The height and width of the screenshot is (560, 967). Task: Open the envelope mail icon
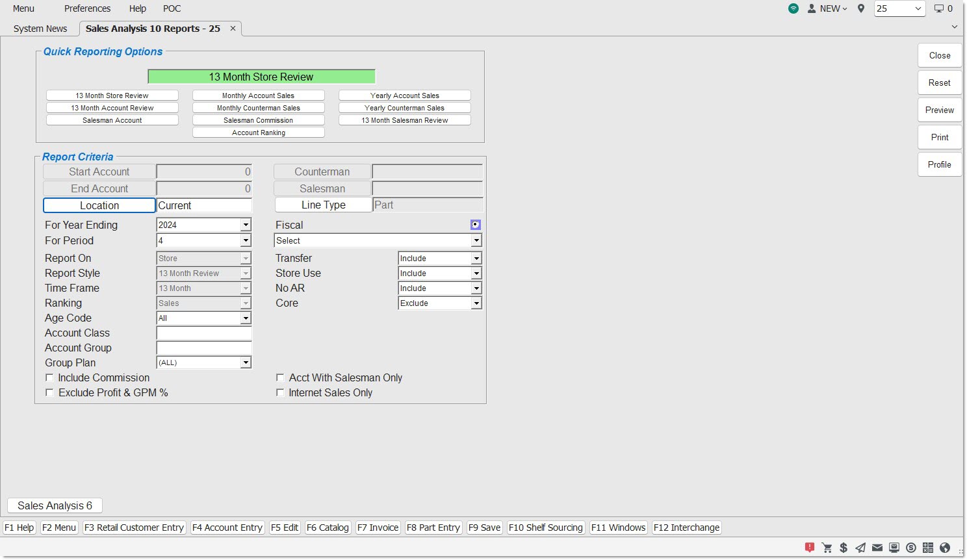[877, 548]
